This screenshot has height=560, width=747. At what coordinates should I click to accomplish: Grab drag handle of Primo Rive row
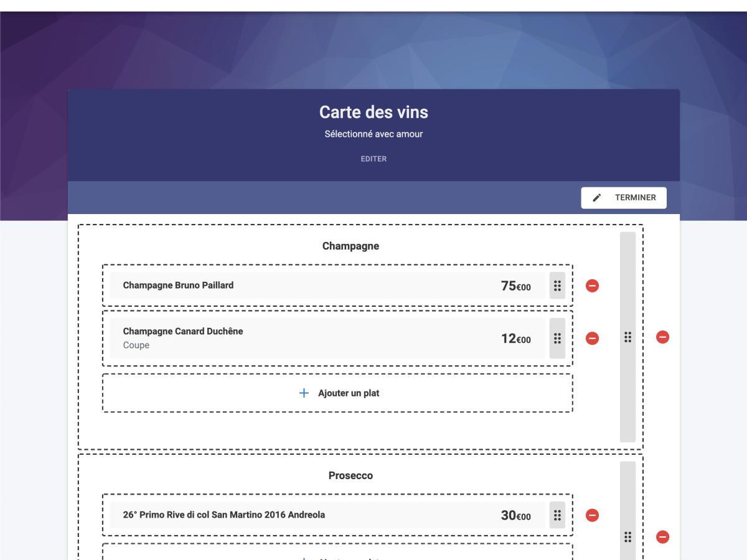coord(557,515)
